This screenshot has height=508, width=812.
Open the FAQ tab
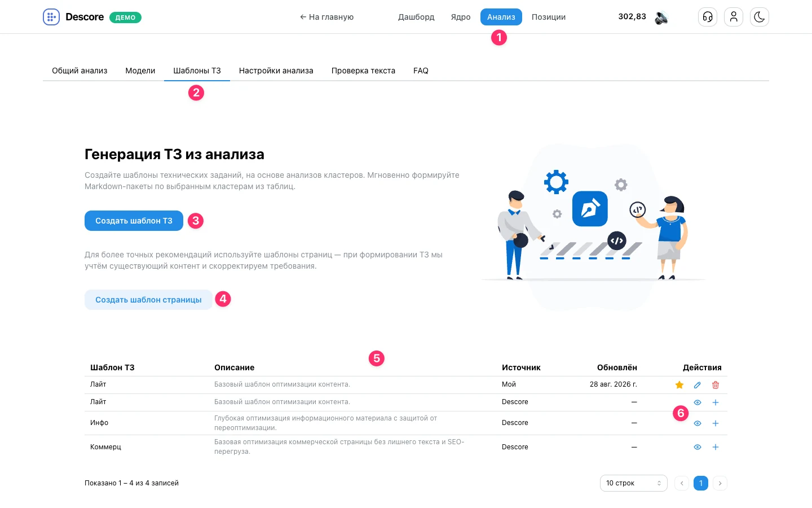421,71
